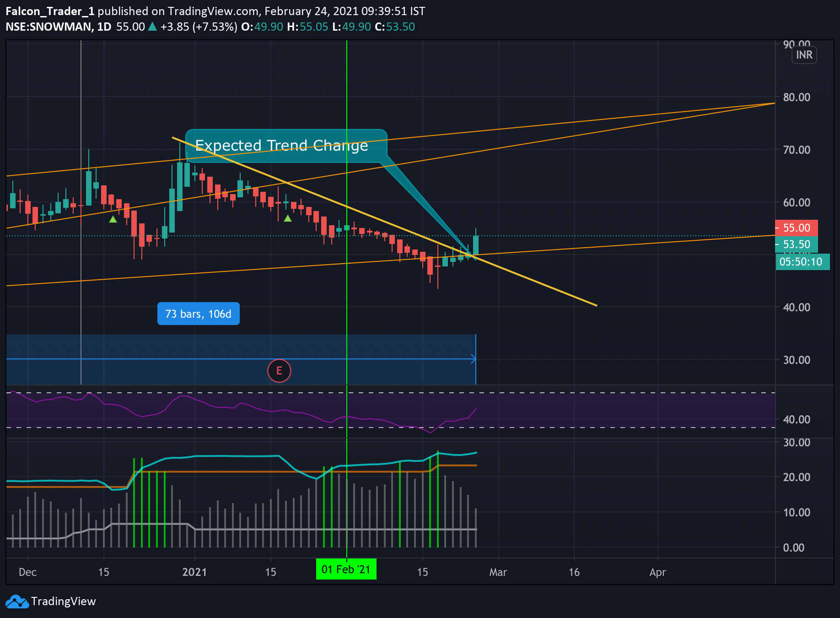Click the 'Apr' time axis label

pyautogui.click(x=658, y=572)
